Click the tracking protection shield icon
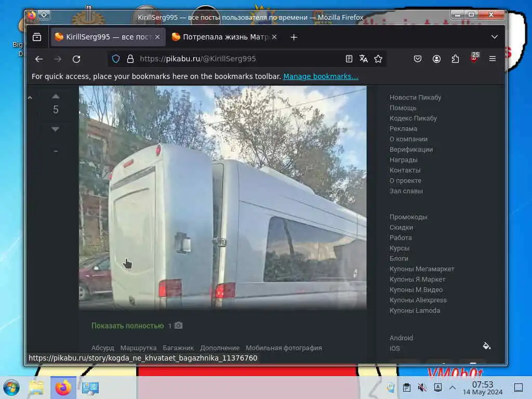Image resolution: width=532 pixels, height=399 pixels. (x=116, y=59)
